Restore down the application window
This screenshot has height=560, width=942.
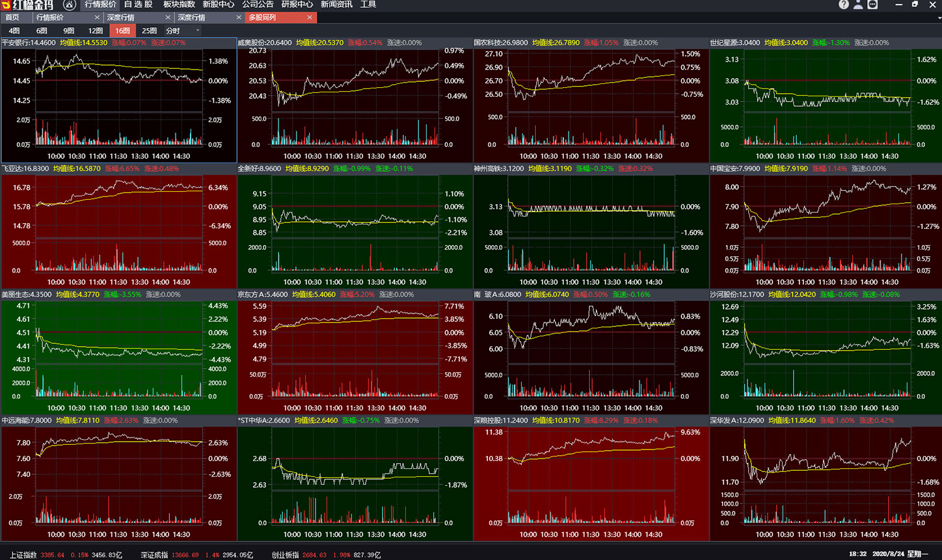point(915,5)
